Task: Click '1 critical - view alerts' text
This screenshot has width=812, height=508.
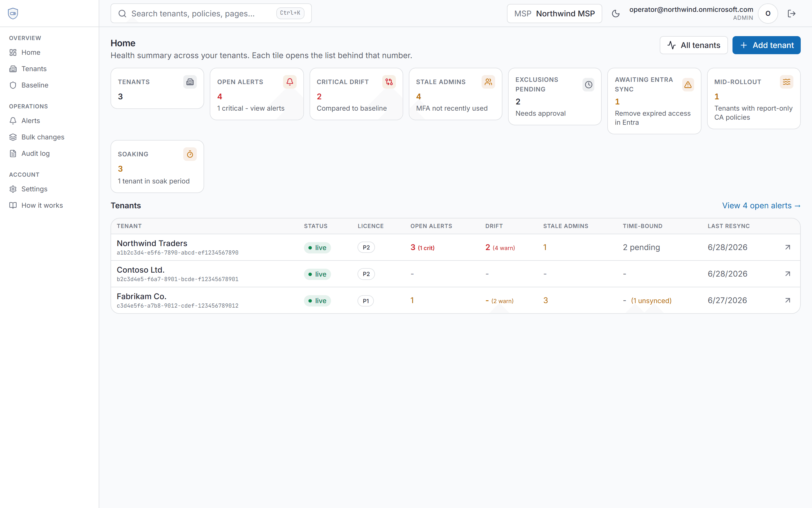Action: 251,108
